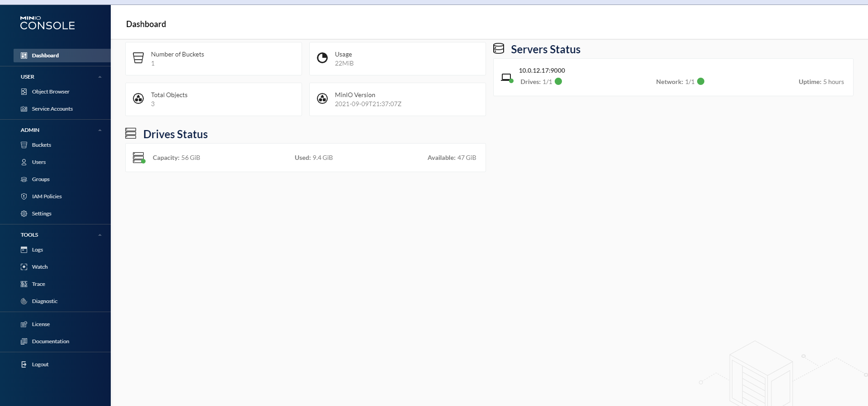Image resolution: width=868 pixels, height=406 pixels.
Task: Click the Watch icon in Tools
Action: click(x=24, y=267)
